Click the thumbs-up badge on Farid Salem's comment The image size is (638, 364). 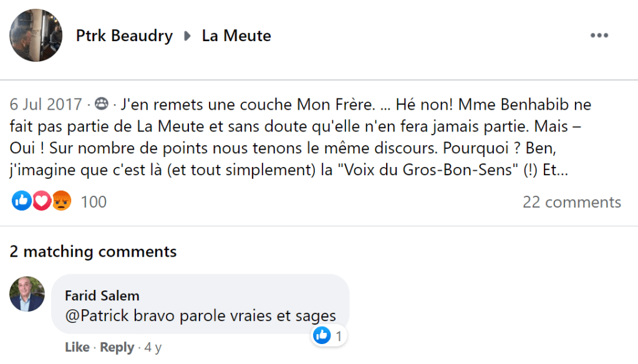[322, 336]
